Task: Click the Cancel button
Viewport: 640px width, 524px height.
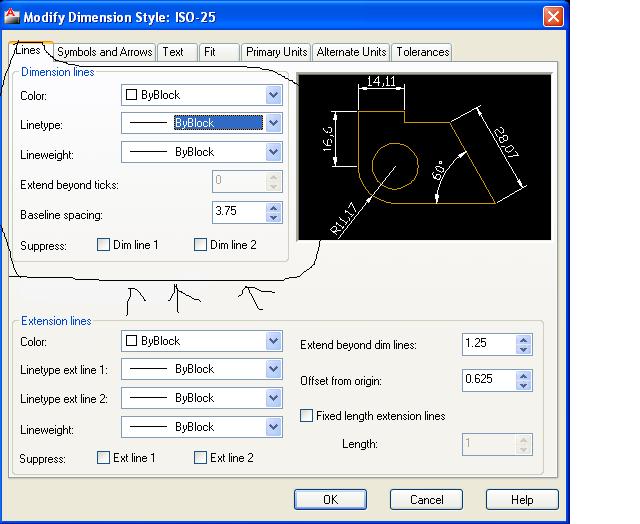Action: click(x=426, y=500)
